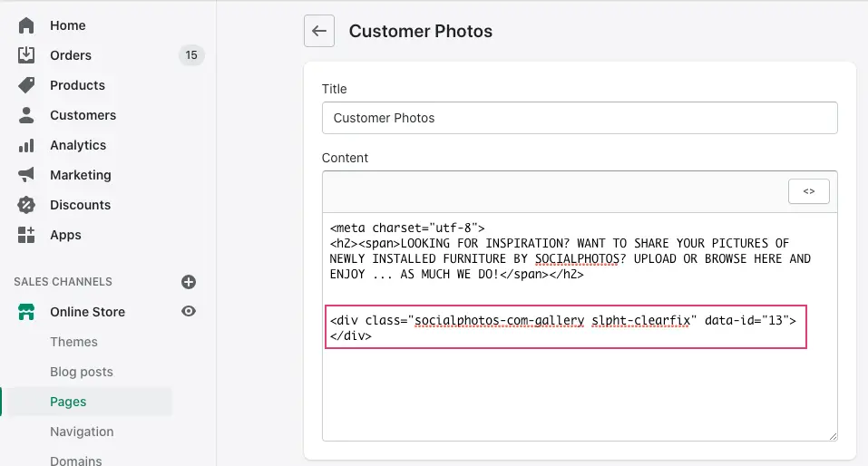
Task: Click the Discounts badge icon
Action: point(26,205)
